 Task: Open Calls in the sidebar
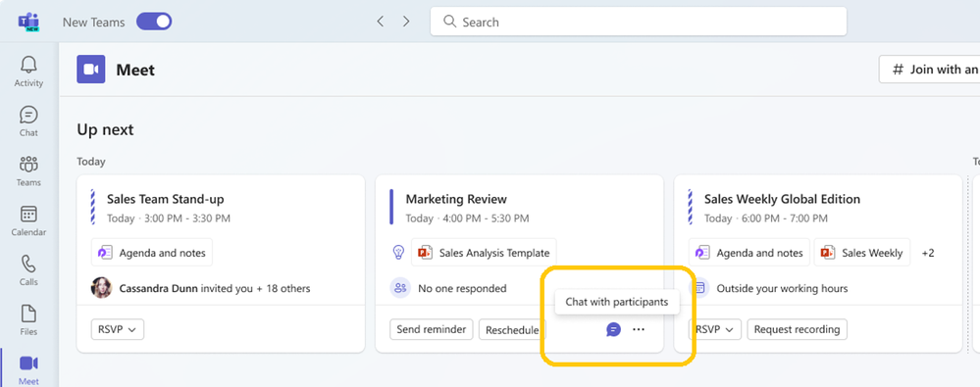[x=28, y=270]
